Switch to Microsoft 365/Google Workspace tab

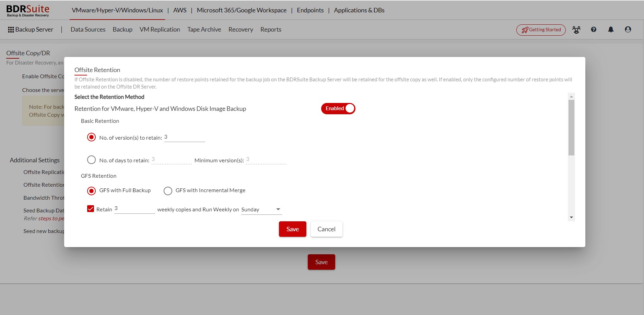(x=242, y=10)
